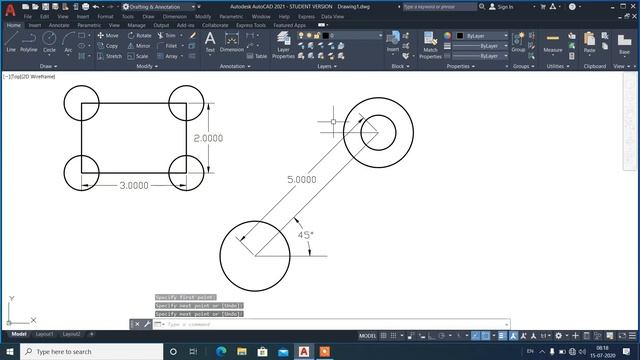Click the Fillet tool

click(167, 46)
